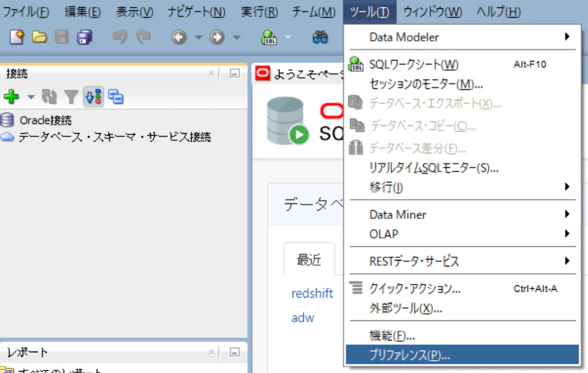Close the ツール(T) menu
This screenshot has height=373, width=588.
pos(370,12)
